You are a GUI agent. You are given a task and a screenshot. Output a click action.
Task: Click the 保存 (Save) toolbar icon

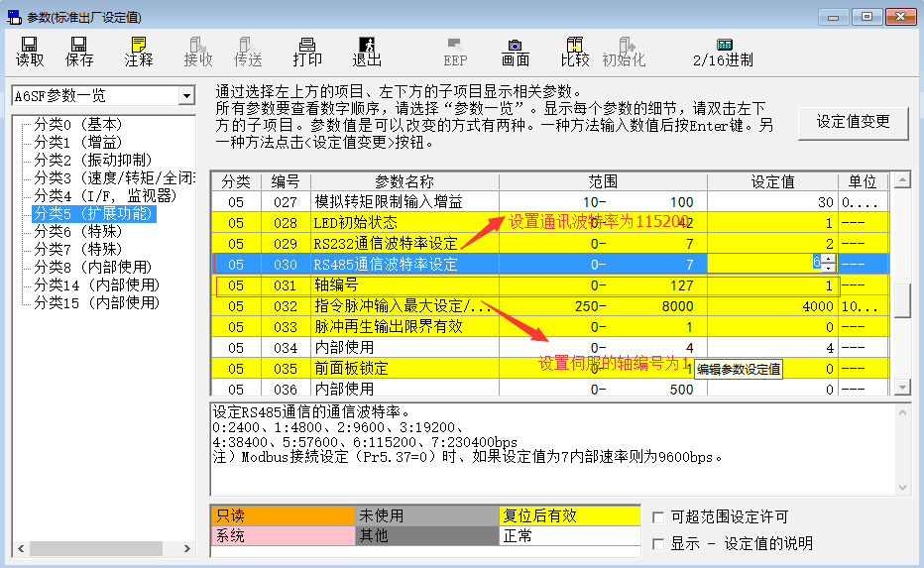[x=79, y=52]
